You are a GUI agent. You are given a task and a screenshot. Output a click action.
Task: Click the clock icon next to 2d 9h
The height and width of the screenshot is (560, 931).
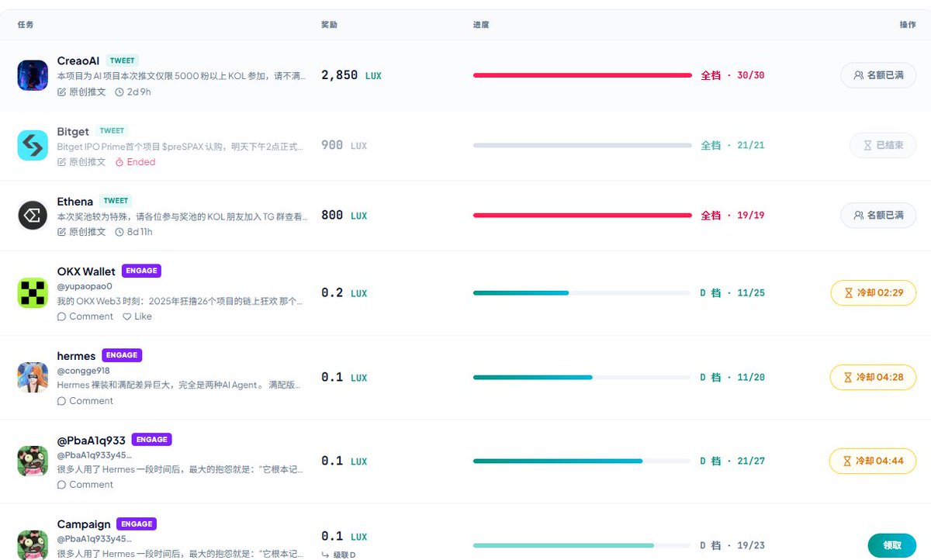pyautogui.click(x=119, y=92)
